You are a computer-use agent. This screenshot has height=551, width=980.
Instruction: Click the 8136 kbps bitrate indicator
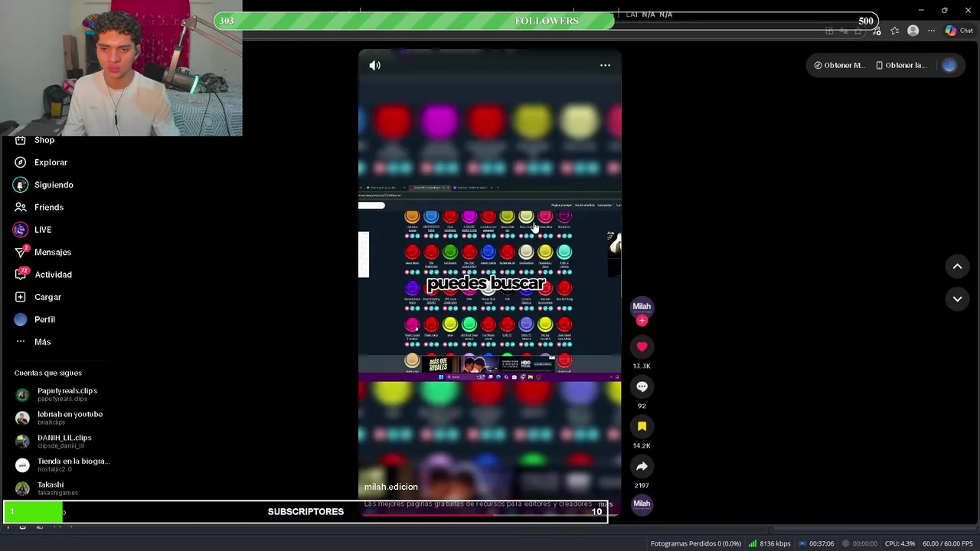[769, 543]
